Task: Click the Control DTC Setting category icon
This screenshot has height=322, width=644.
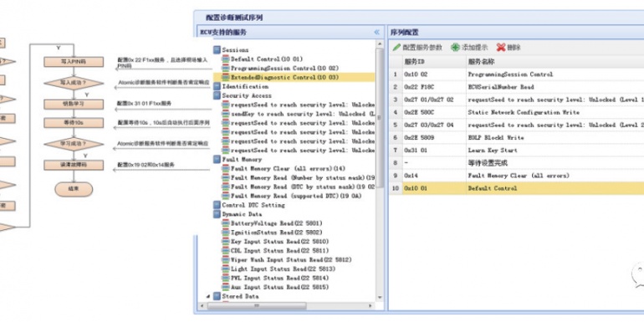Action: pos(217,205)
